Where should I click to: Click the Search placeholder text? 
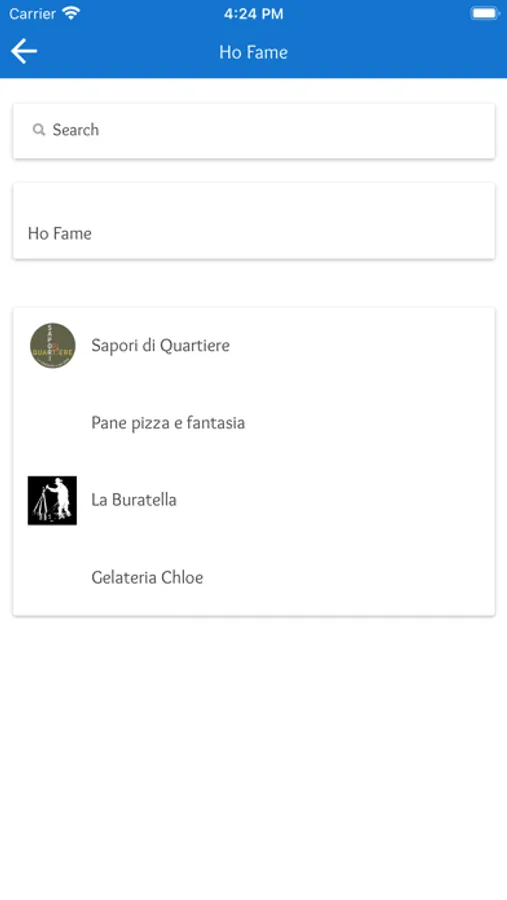tap(76, 130)
